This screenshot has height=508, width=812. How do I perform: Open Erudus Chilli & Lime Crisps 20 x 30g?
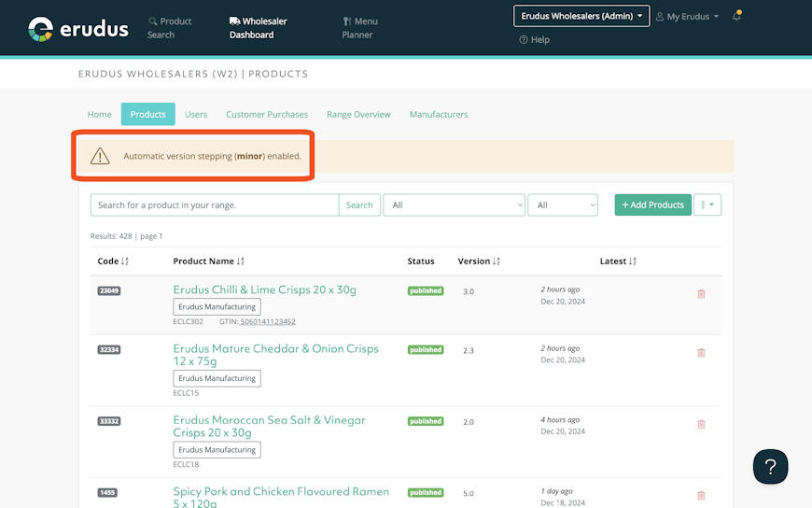pyautogui.click(x=265, y=289)
